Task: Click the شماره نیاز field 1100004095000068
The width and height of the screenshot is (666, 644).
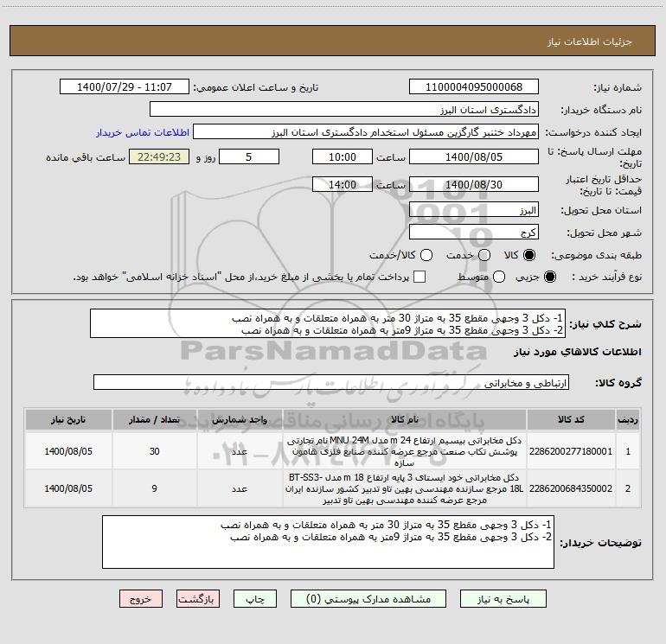Action: pos(474,86)
